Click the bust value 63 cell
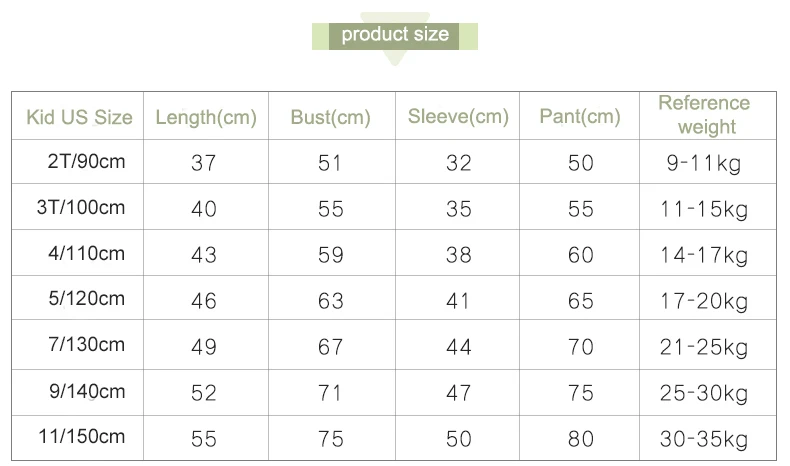Viewport: 790px width, 466px height. coord(331,301)
